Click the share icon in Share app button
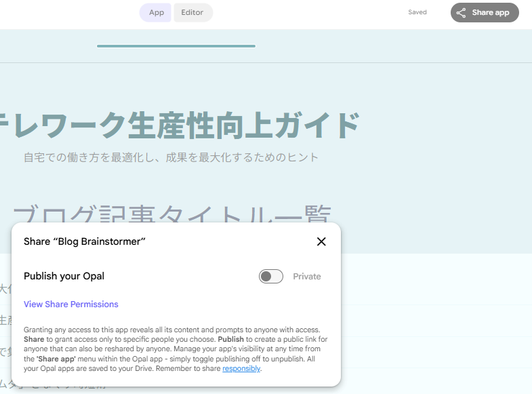Screen dimensions: 532x394 [461, 13]
